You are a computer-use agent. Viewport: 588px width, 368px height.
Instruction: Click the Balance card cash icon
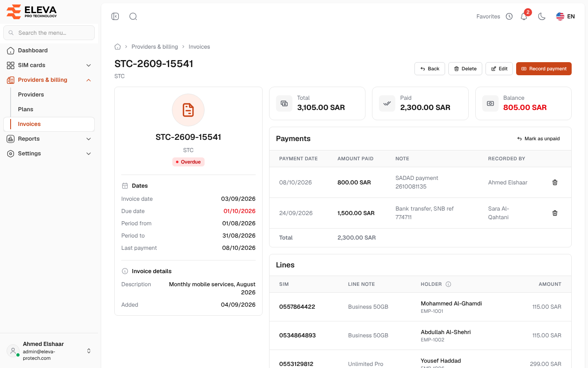coord(490,103)
